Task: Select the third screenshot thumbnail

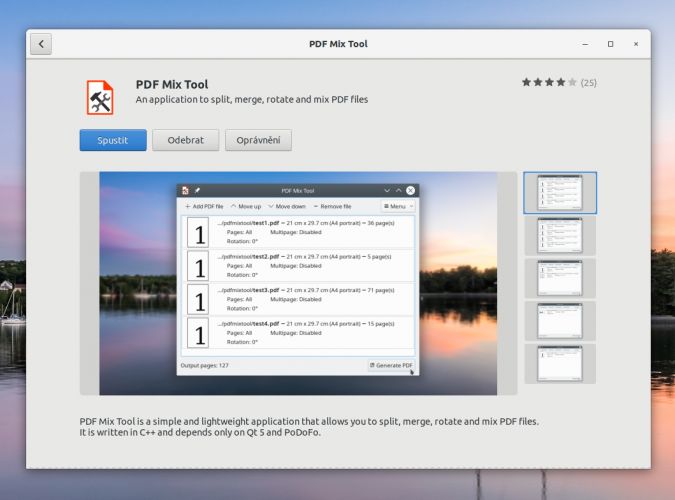Action: pos(560,278)
